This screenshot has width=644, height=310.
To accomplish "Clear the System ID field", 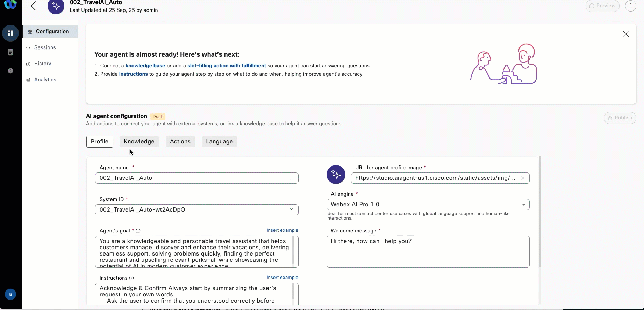I will click(x=291, y=210).
